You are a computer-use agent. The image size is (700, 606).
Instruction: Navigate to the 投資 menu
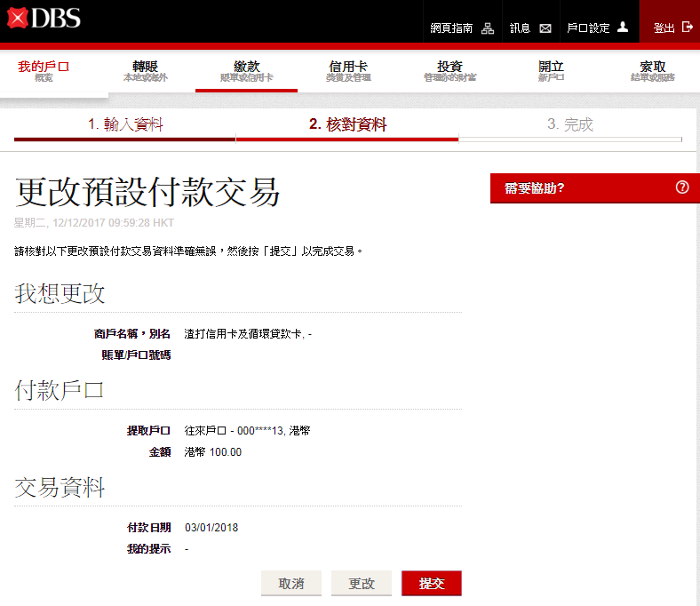tap(449, 71)
